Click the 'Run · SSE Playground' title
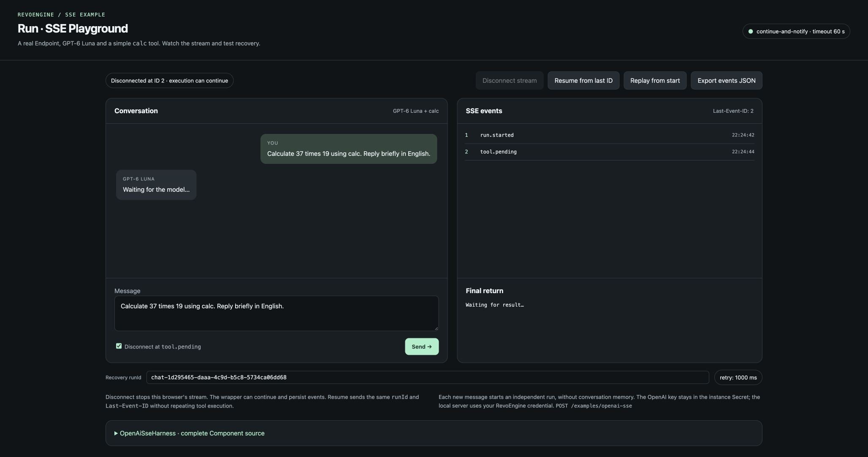 point(73,29)
